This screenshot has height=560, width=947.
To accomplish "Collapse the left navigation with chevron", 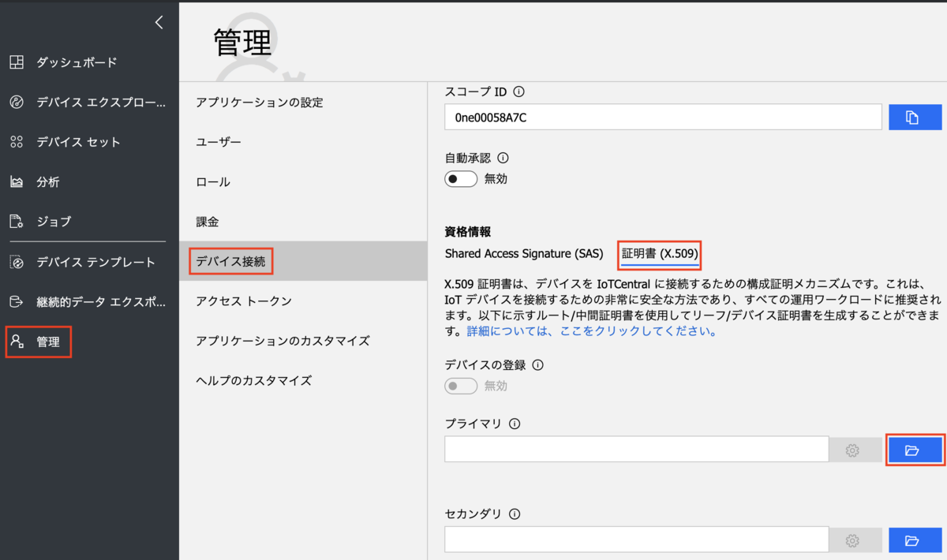I will pyautogui.click(x=159, y=23).
